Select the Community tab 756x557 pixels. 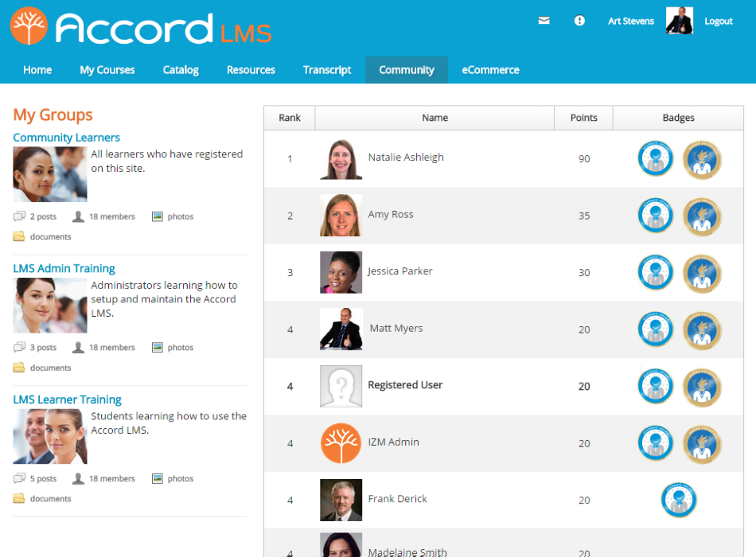(407, 70)
